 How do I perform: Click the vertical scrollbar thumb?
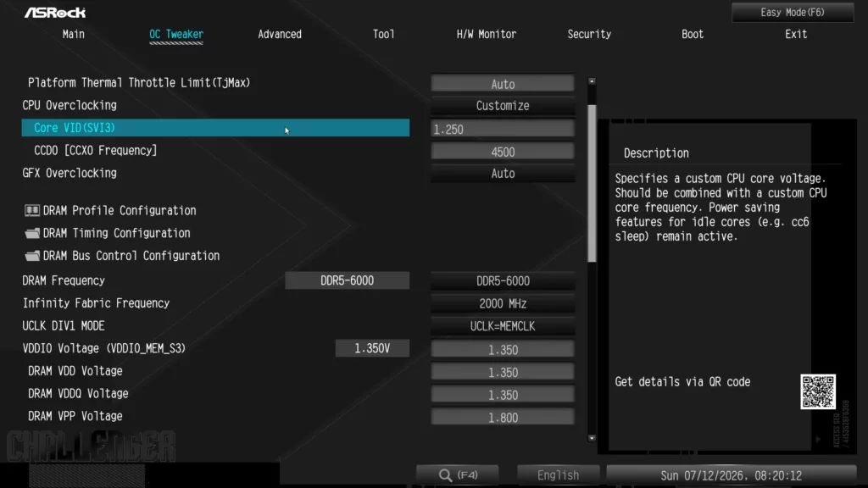(592, 183)
